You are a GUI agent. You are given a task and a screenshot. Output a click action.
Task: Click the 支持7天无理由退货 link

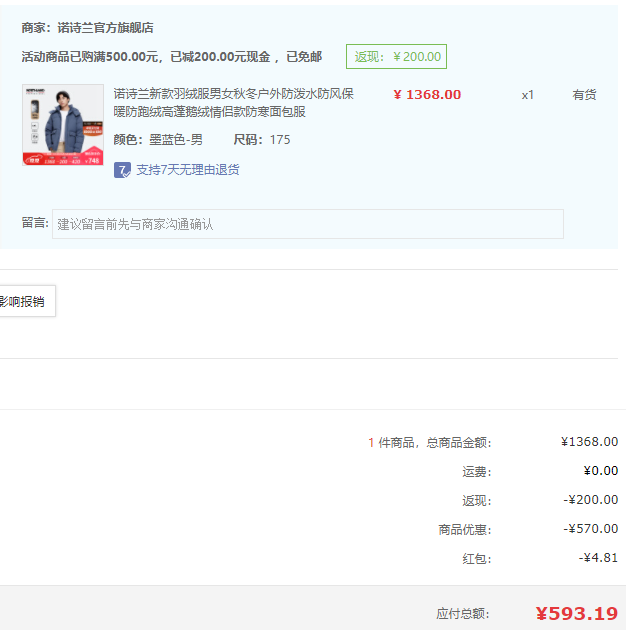[x=188, y=170]
